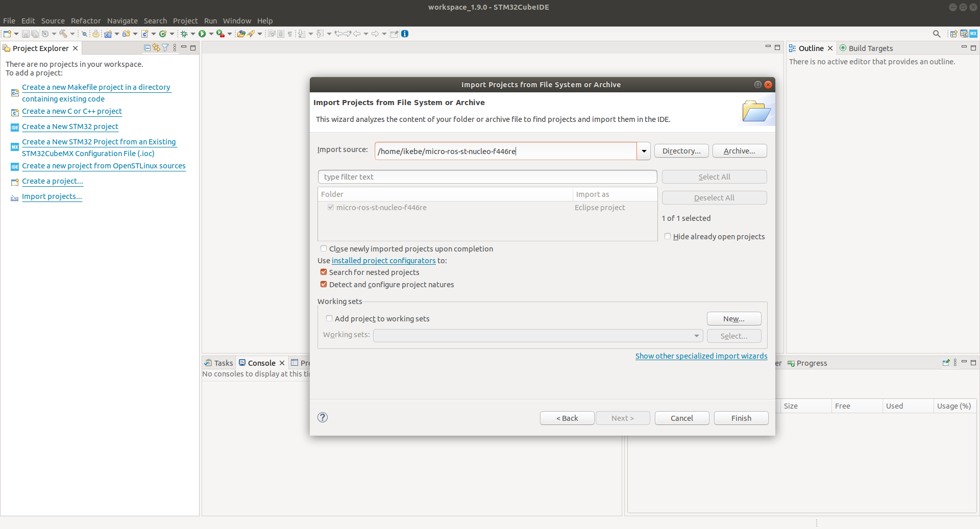Click the magnifier Search icon at top right

click(x=937, y=34)
